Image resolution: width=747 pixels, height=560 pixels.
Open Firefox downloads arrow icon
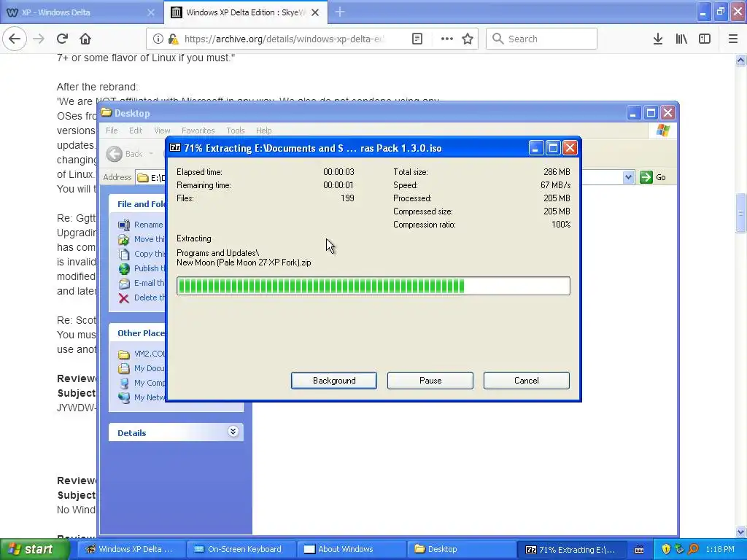pos(658,39)
